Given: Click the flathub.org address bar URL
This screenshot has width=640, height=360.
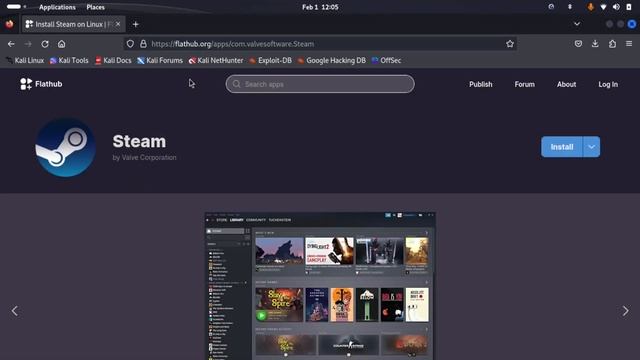Looking at the screenshot, I should coord(233,44).
